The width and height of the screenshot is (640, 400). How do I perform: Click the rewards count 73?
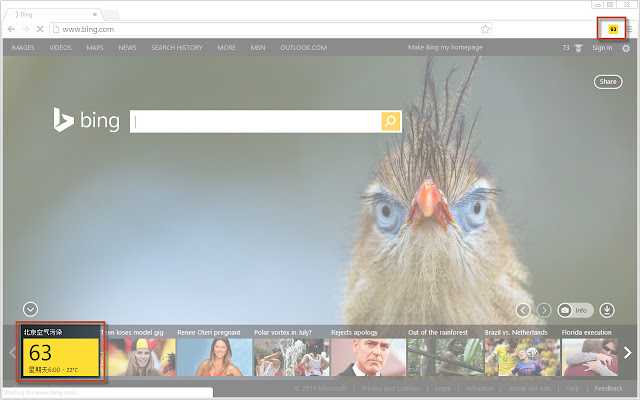(566, 48)
